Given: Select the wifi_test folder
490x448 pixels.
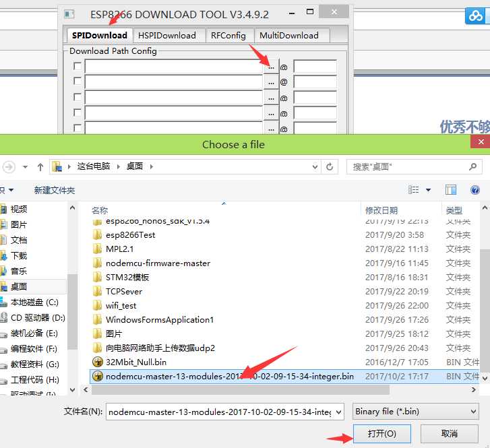Looking at the screenshot, I should point(121,306).
